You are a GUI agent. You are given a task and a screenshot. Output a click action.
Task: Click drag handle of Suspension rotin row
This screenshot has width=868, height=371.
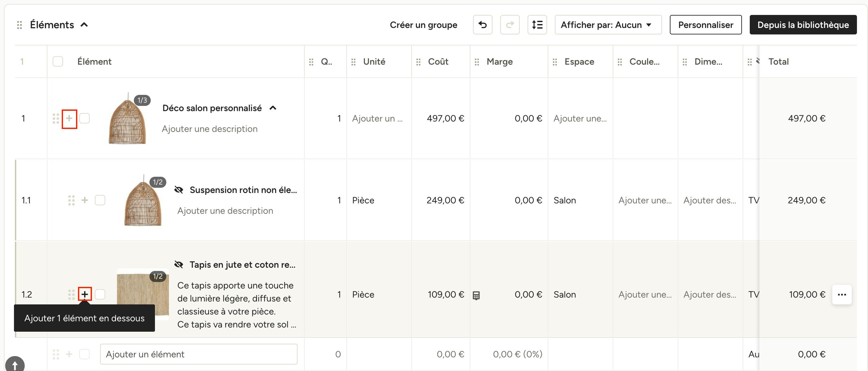tap(71, 200)
